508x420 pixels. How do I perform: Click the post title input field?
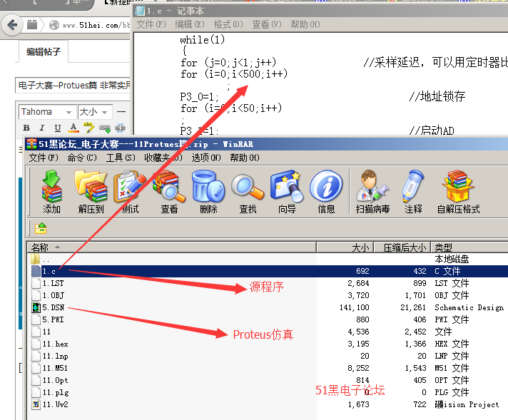[x=73, y=86]
